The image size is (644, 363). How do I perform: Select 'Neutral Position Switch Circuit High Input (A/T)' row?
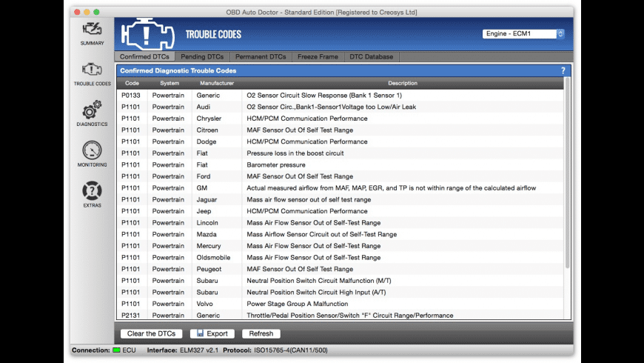[340, 293]
